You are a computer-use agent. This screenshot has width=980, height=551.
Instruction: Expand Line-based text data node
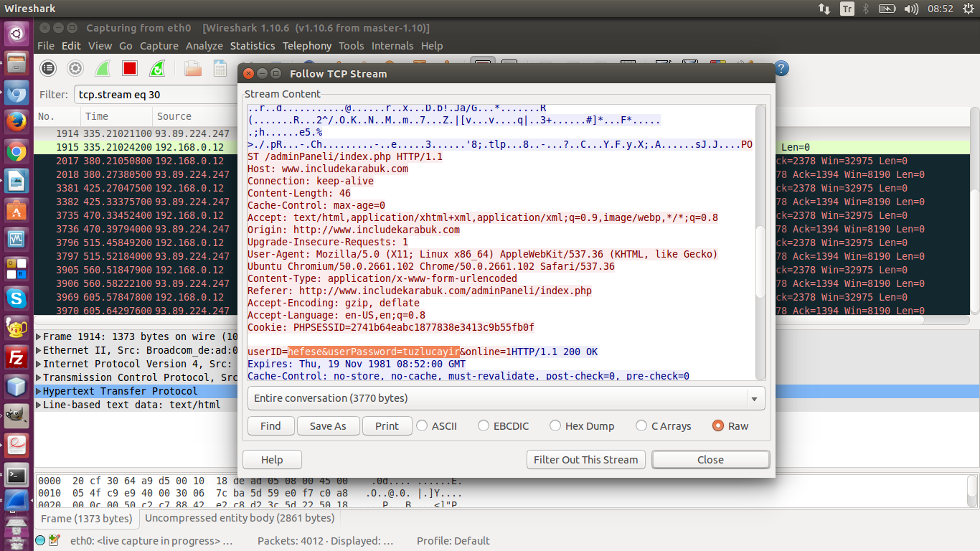(39, 405)
